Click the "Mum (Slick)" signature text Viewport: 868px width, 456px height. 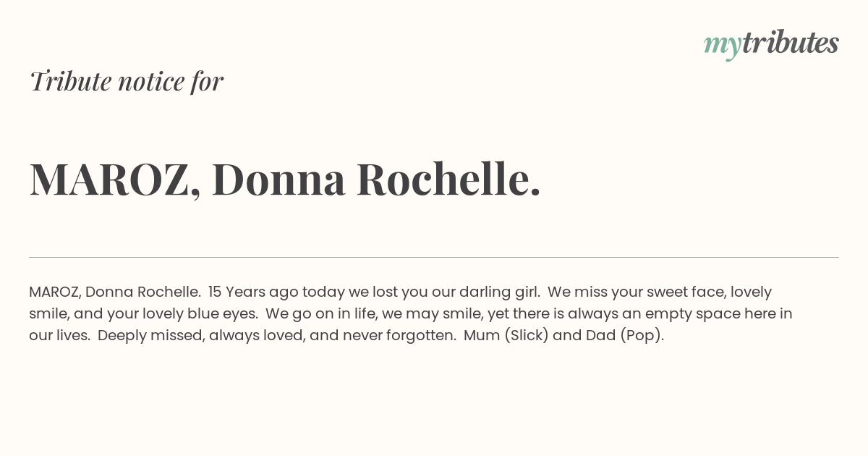pos(506,337)
